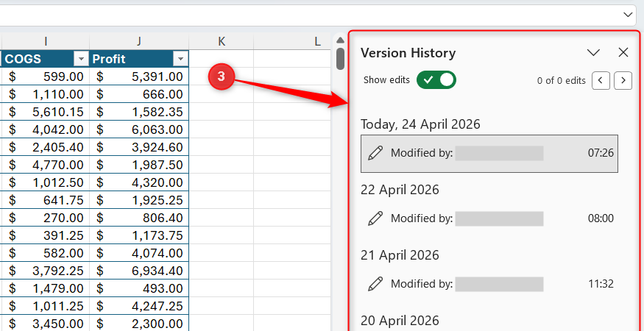Open the COGS column filter dropdown
The height and width of the screenshot is (331, 644).
click(81, 60)
